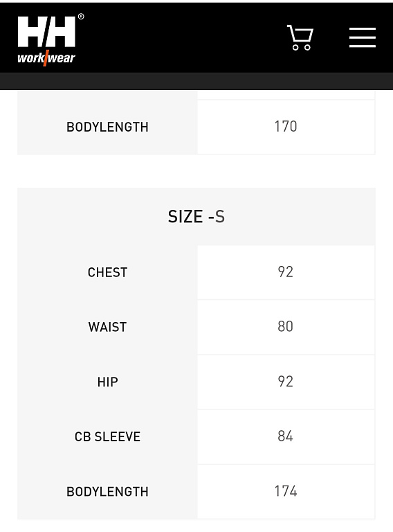Open the shopping cart
393x532 pixels.
300,37
